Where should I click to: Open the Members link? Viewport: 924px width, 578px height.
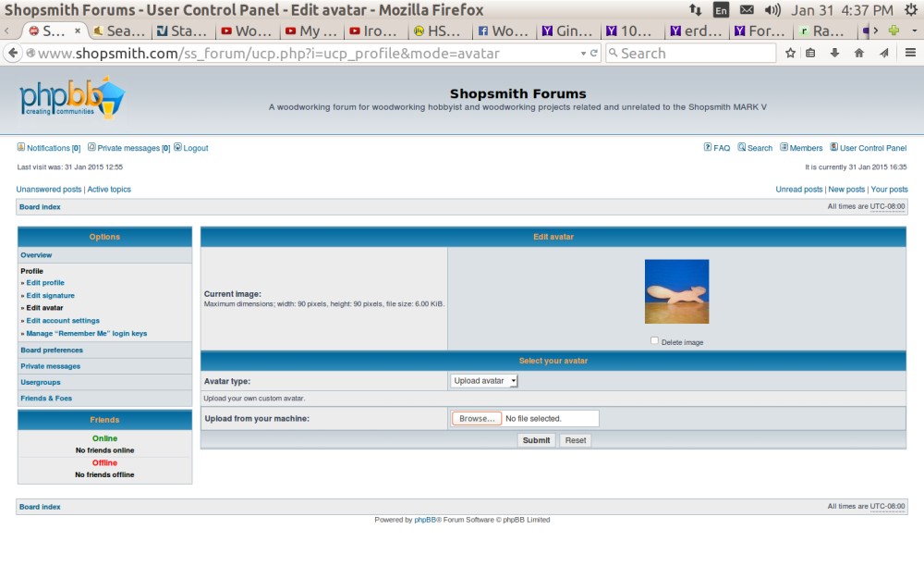coord(806,148)
